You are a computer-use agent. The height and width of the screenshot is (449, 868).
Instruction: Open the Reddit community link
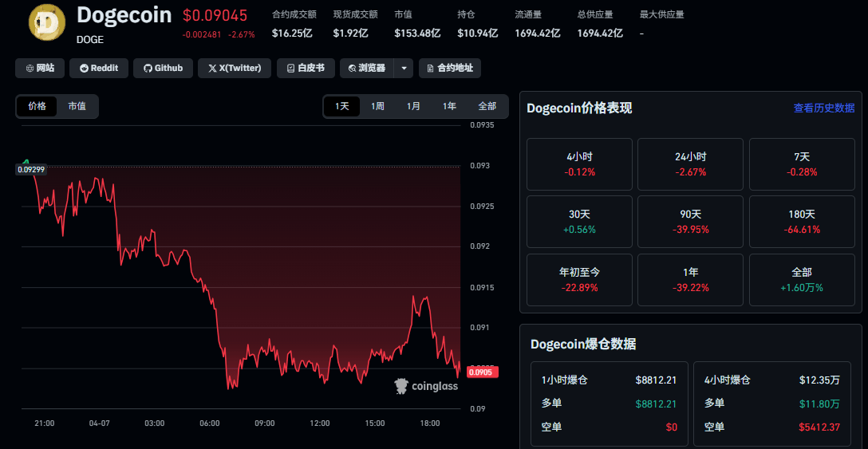(x=99, y=68)
